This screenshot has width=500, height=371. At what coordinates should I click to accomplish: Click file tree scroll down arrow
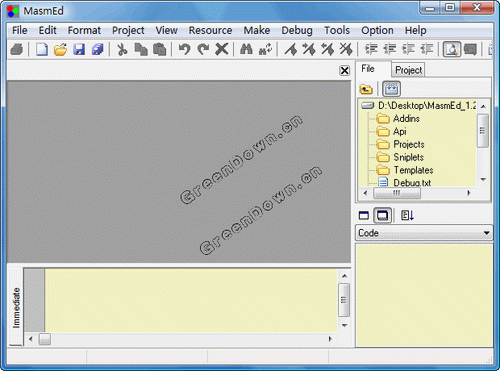click(483, 180)
